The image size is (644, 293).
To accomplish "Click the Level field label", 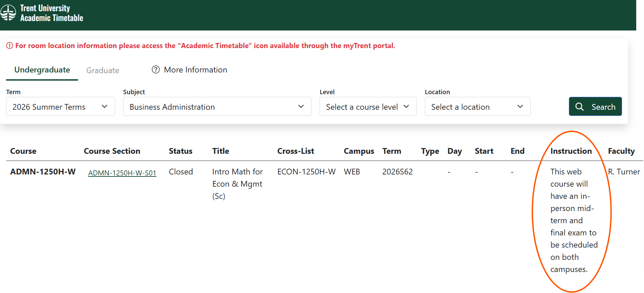I will [x=327, y=92].
